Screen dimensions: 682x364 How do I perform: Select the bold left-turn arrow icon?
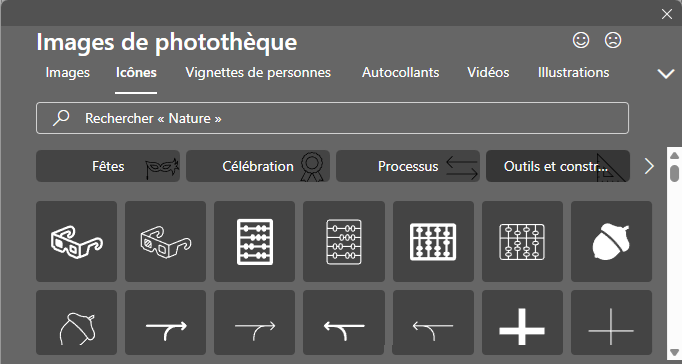(344, 323)
